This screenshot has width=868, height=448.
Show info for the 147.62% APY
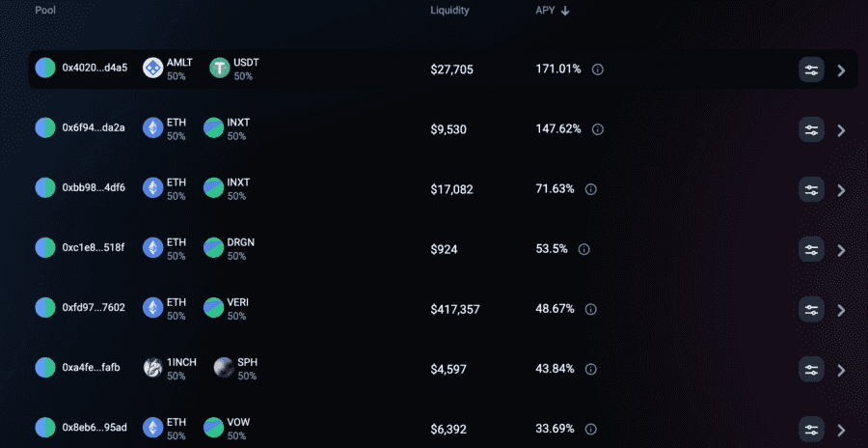(x=597, y=129)
